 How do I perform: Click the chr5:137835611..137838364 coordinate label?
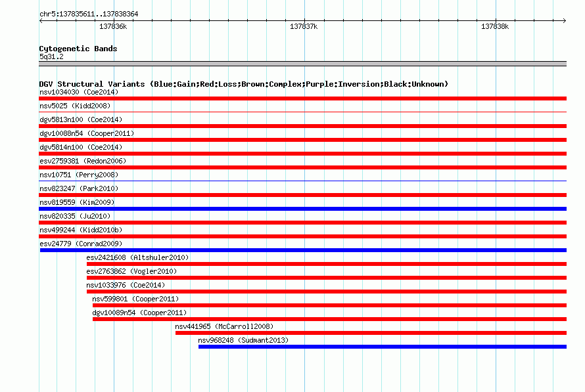click(89, 14)
